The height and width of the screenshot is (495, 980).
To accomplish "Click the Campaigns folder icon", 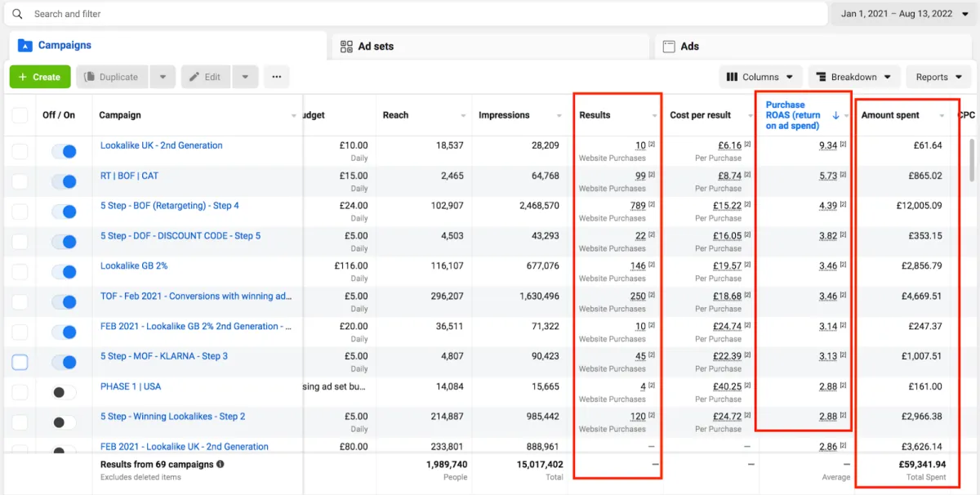I will (24, 46).
